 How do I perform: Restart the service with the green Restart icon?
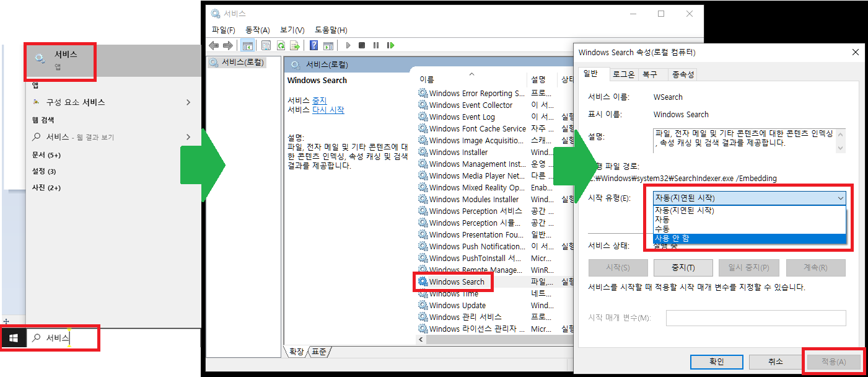tap(390, 45)
